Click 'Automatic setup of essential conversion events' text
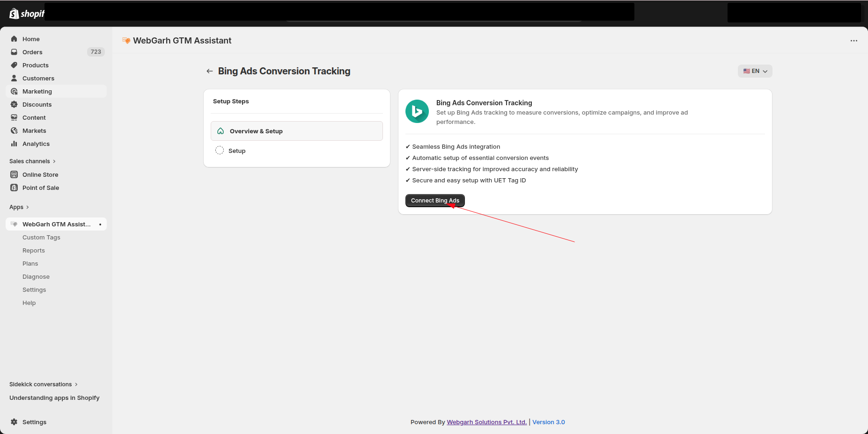868x434 pixels. [480, 158]
